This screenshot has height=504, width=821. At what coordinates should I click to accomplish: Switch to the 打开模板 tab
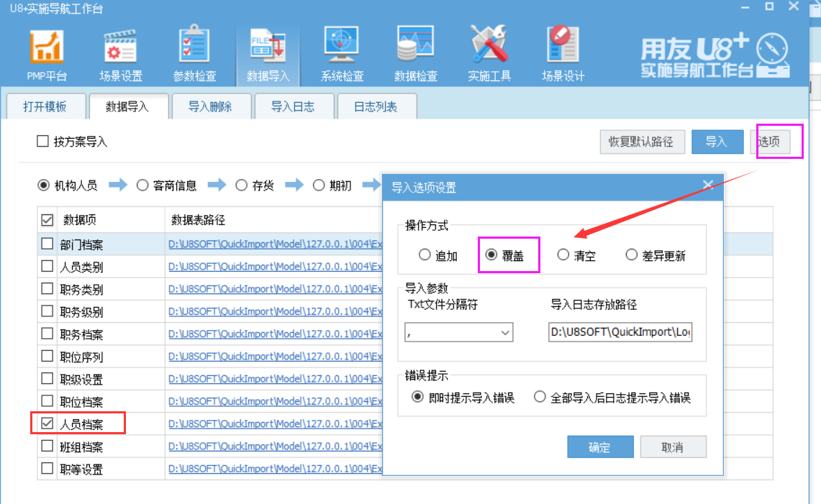click(x=45, y=106)
